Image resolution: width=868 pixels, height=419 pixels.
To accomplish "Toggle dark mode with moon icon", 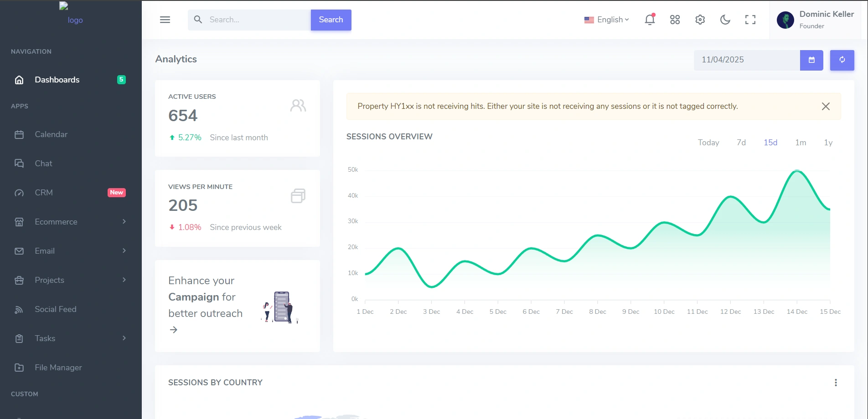I will tap(725, 20).
